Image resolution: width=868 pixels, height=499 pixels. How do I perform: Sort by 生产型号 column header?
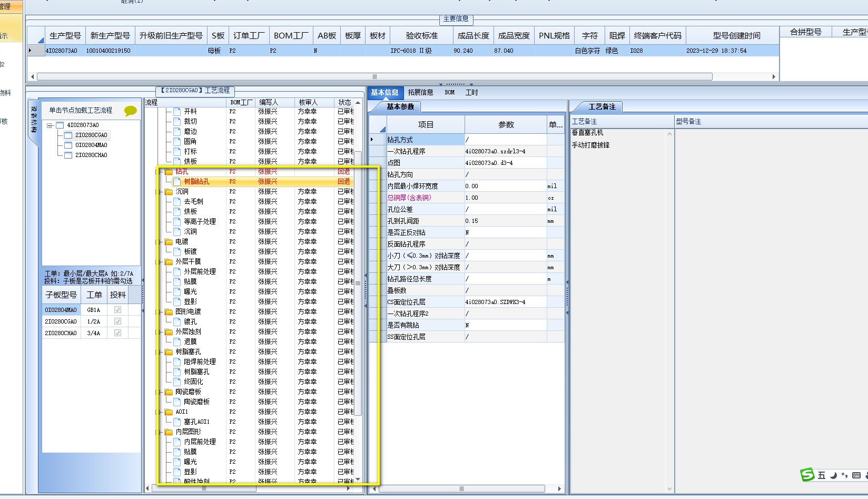tap(65, 36)
